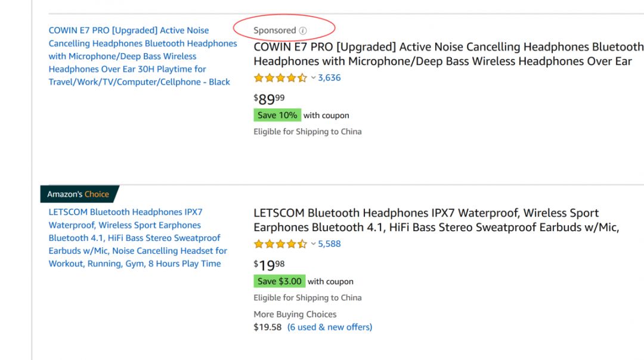Click the Save 10% coupon badge
The image size is (644, 360).
(x=277, y=115)
